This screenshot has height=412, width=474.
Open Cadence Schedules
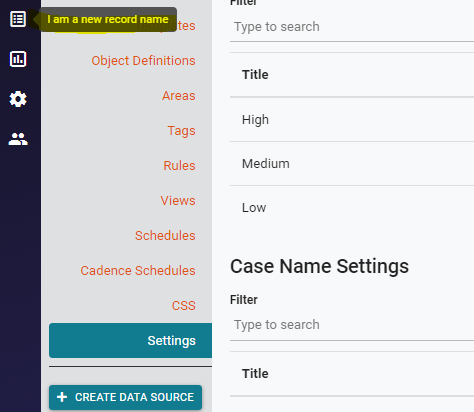coord(138,271)
